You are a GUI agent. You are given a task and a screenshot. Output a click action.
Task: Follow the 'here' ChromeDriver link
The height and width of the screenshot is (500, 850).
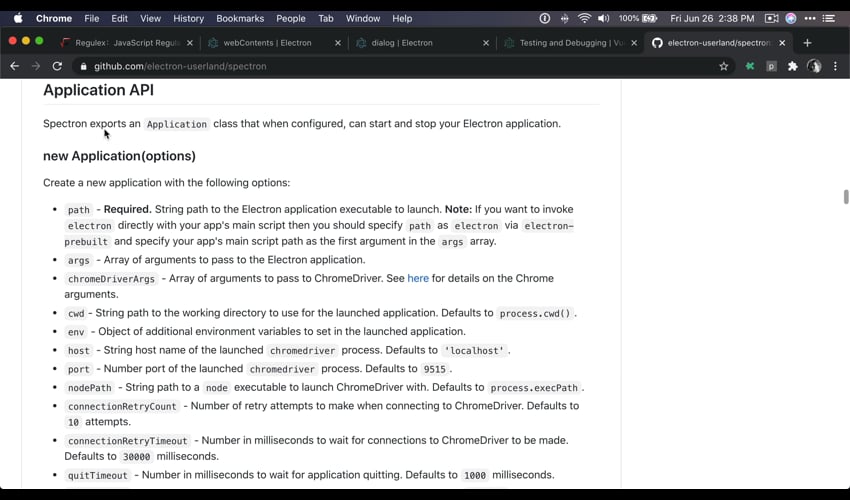(418, 278)
